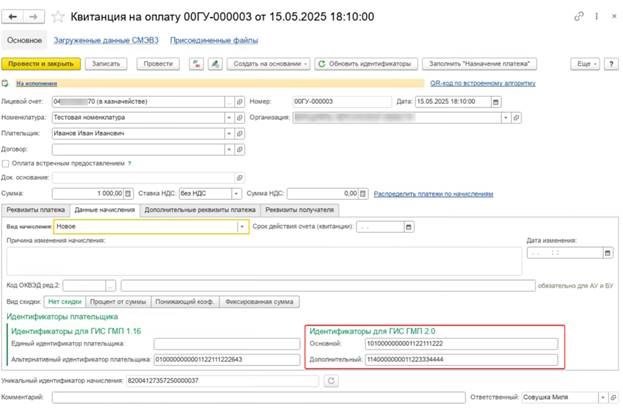Open the vertical dots menu in the title bar
623x410 pixels.
tap(596, 16)
